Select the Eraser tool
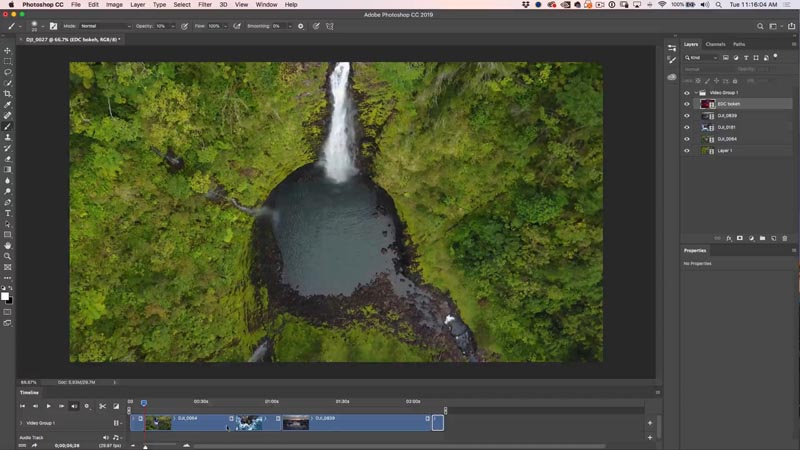 (x=8, y=159)
